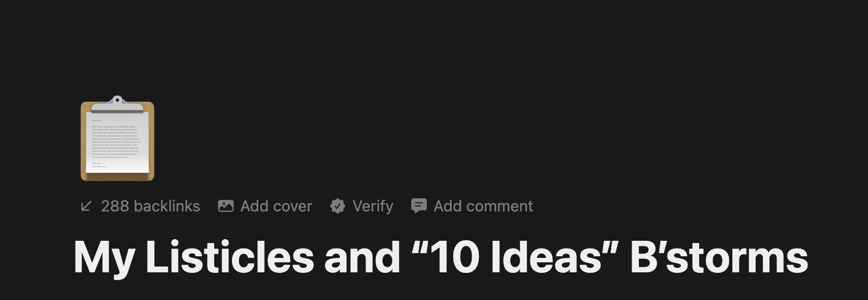
Task: Click the Add cover text
Action: (276, 206)
